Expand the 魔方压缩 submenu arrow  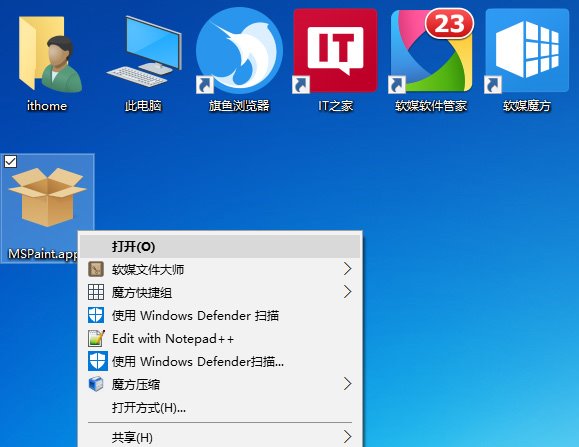click(x=347, y=384)
